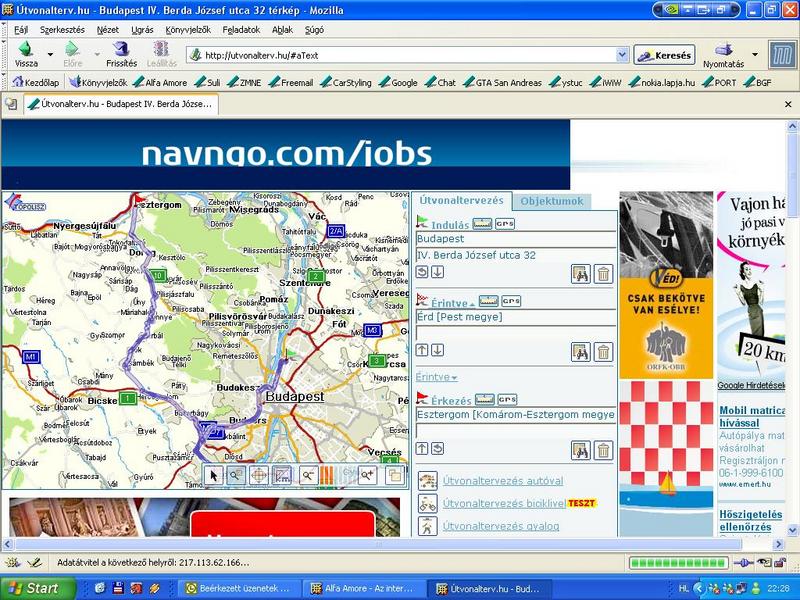The width and height of the screenshot is (800, 600).
Task: Open Útvonaltervezés biciklivel link
Action: [x=504, y=503]
